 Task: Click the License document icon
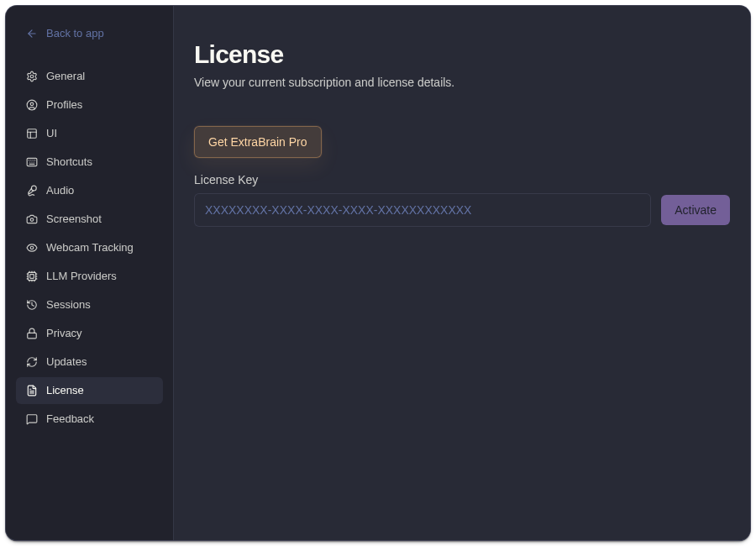click(32, 391)
